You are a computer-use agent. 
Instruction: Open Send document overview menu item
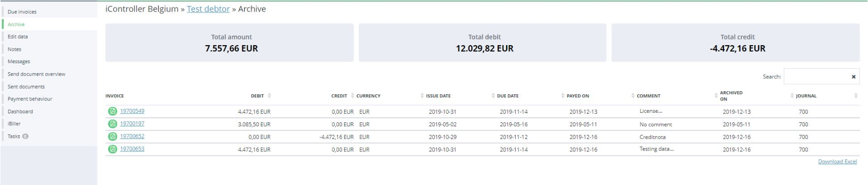(x=36, y=74)
